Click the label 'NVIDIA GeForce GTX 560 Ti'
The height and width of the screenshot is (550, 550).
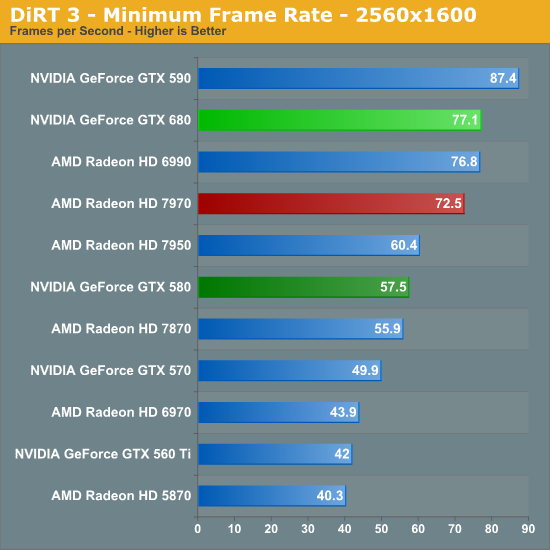103,454
